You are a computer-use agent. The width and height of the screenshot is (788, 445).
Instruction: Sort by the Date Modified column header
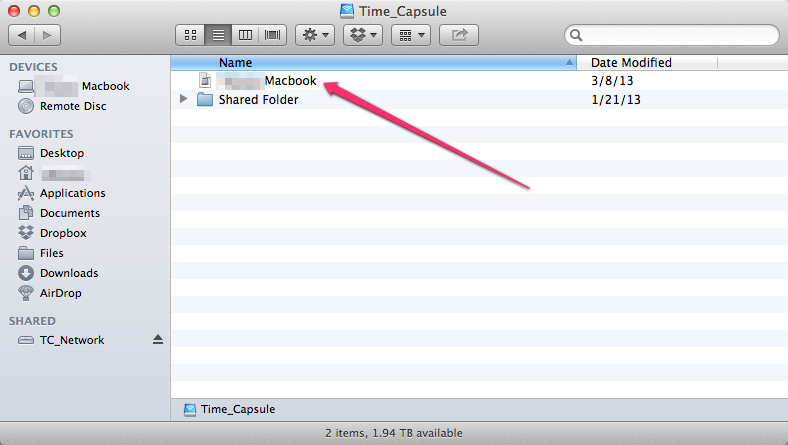[x=647, y=63]
